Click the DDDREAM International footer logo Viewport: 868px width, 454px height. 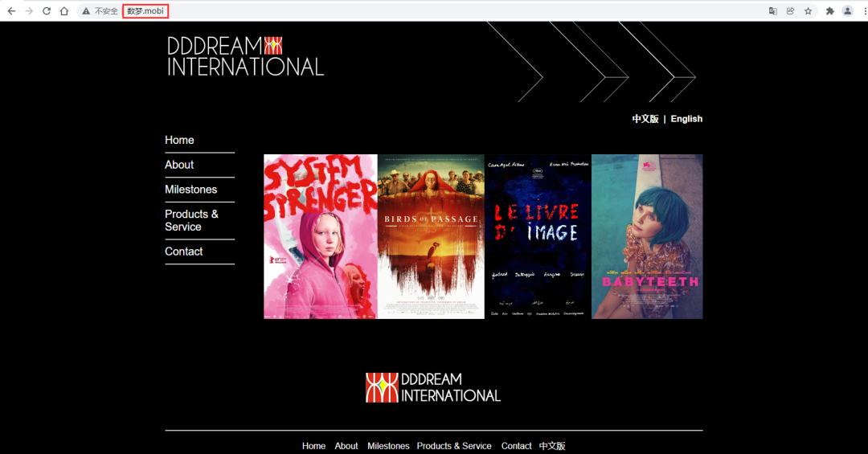[x=433, y=387]
